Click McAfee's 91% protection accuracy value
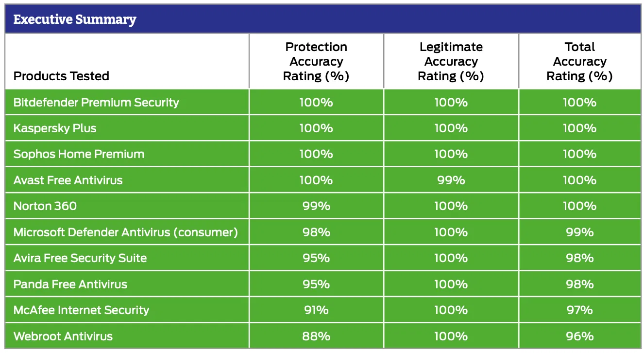This screenshot has width=644, height=353. tap(316, 310)
